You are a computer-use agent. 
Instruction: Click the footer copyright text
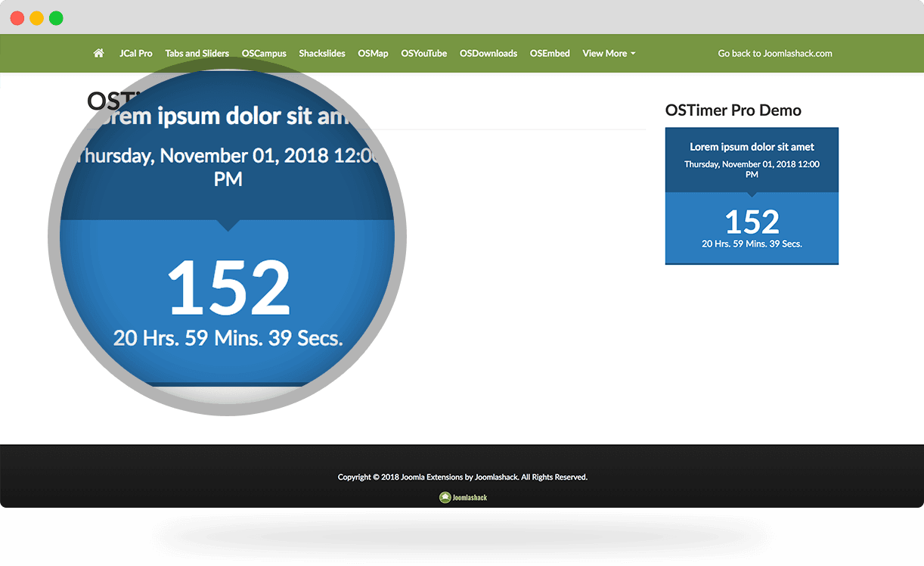tap(463, 477)
